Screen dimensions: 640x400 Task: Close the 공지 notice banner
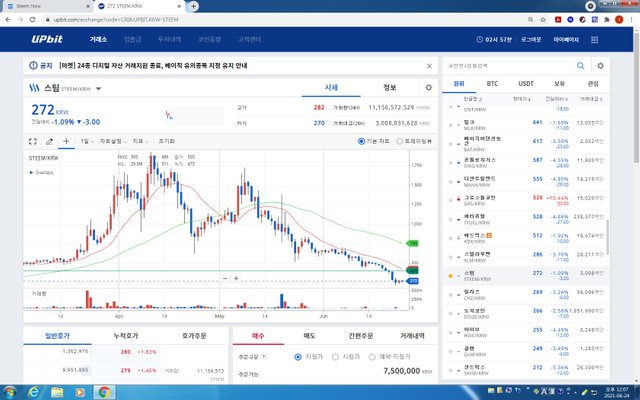(429, 66)
